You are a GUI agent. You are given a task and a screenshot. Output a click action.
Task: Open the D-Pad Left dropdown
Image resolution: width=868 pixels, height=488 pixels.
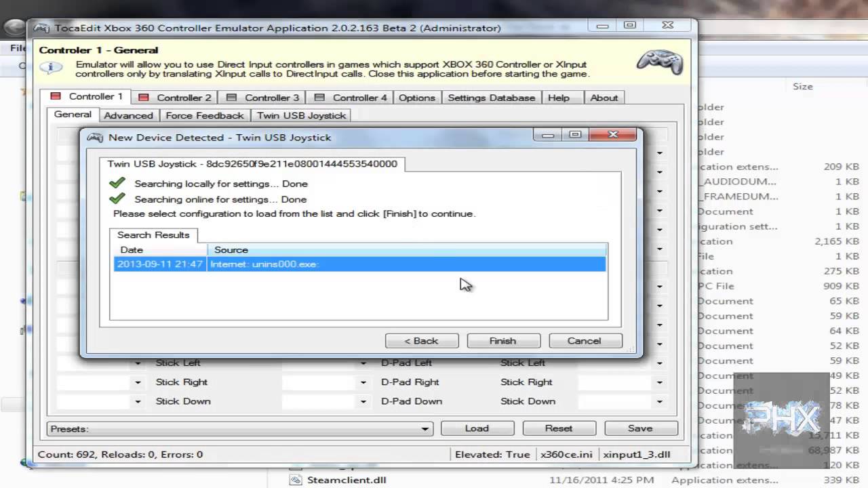pos(363,363)
